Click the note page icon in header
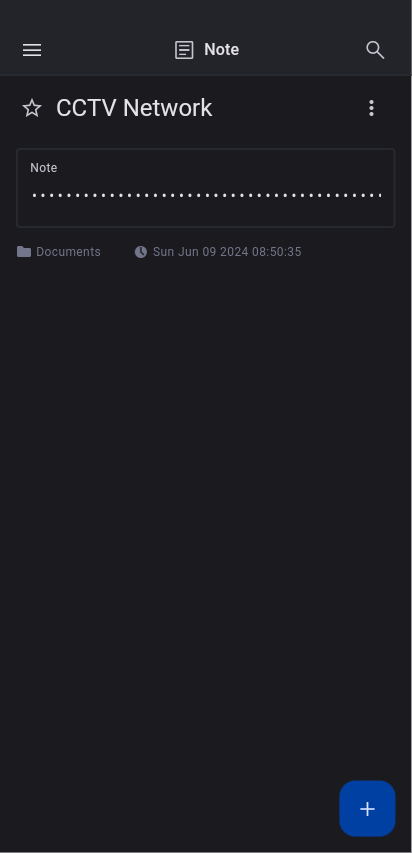The image size is (412, 853). click(x=184, y=50)
